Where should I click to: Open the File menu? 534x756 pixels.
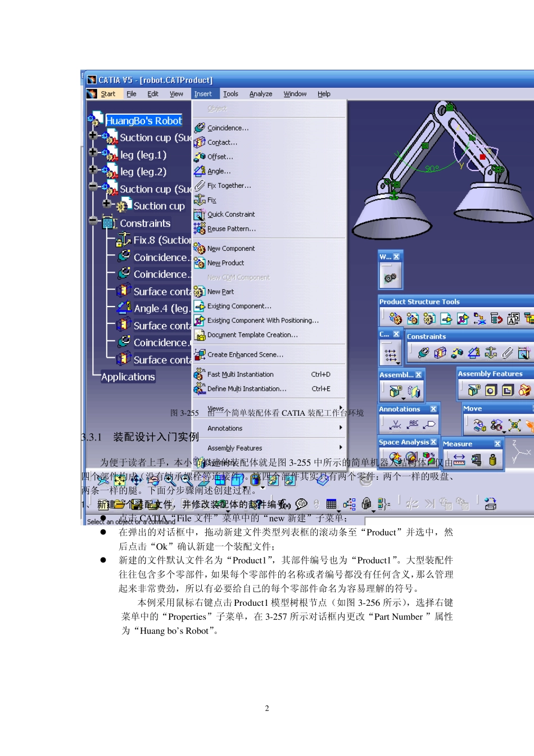pyautogui.click(x=132, y=94)
